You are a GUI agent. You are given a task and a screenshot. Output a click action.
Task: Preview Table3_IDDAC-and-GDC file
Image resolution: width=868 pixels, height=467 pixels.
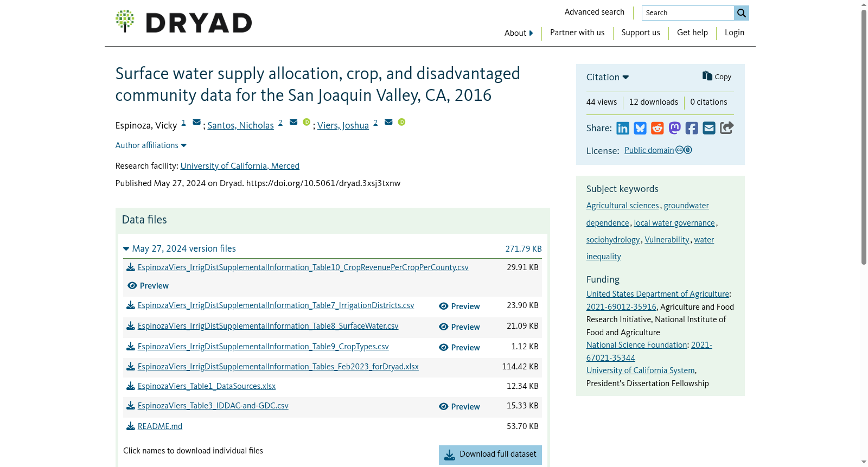[x=459, y=407]
